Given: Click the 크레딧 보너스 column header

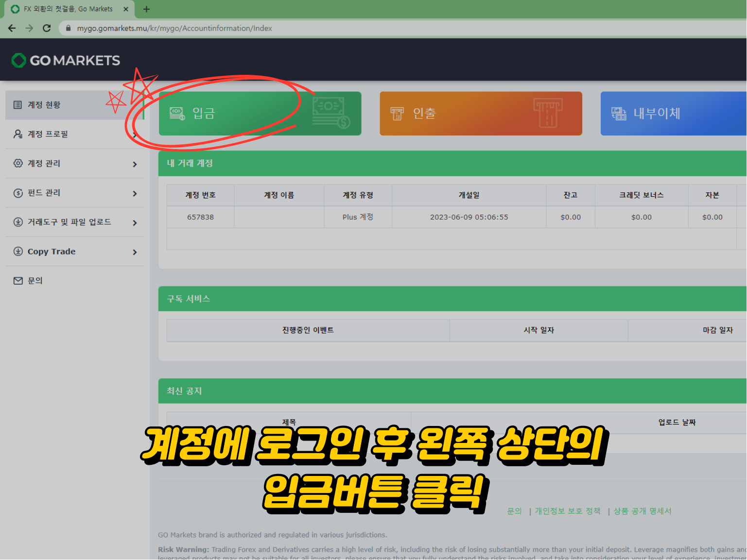Looking at the screenshot, I should (642, 195).
